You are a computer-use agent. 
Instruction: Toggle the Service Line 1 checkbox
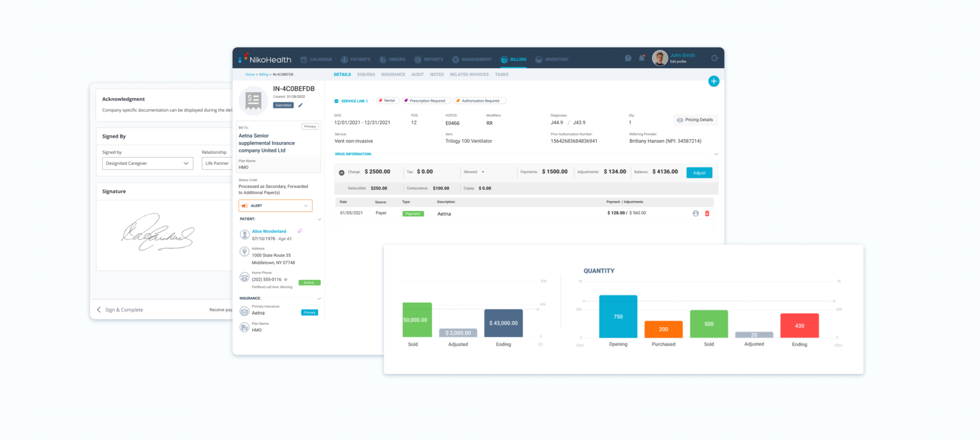click(336, 101)
